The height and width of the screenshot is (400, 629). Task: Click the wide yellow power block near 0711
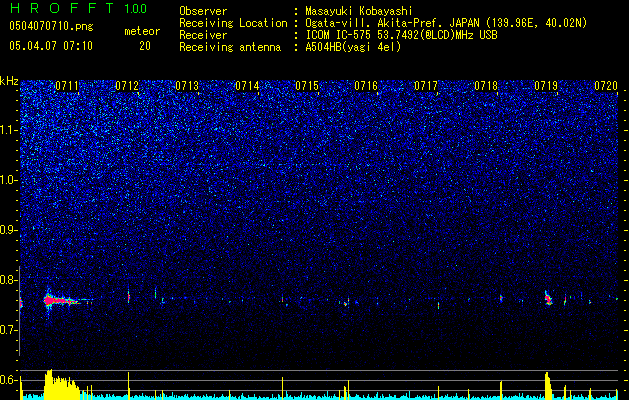(x=61, y=384)
